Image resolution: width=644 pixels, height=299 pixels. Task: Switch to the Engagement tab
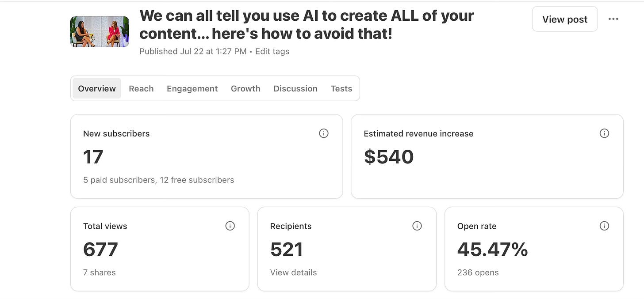192,88
